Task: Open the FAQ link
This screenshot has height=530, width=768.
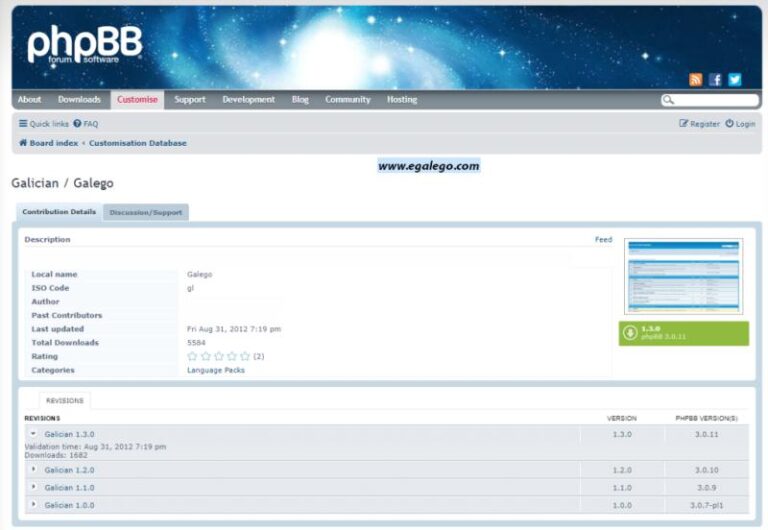Action: click(x=91, y=124)
